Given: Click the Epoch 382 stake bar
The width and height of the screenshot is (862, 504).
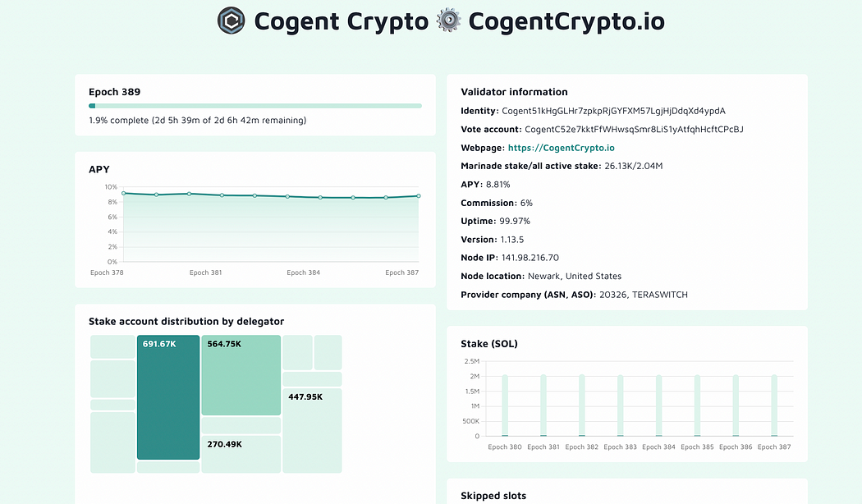Looking at the screenshot, I should click(x=581, y=405).
